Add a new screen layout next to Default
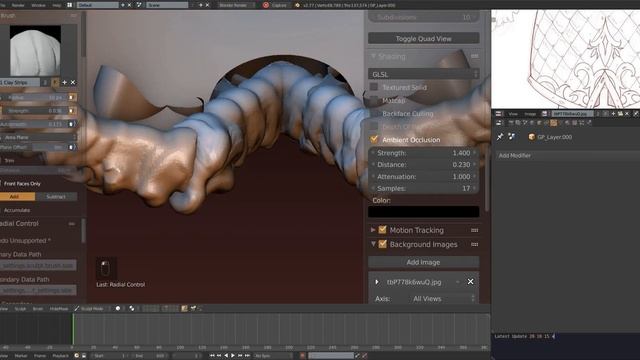 point(122,5)
